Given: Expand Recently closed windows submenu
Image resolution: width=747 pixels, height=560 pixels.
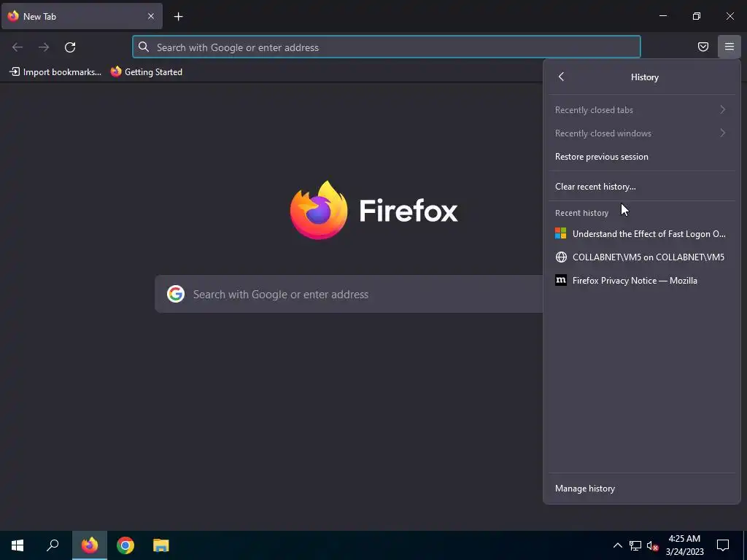Looking at the screenshot, I should [642, 133].
